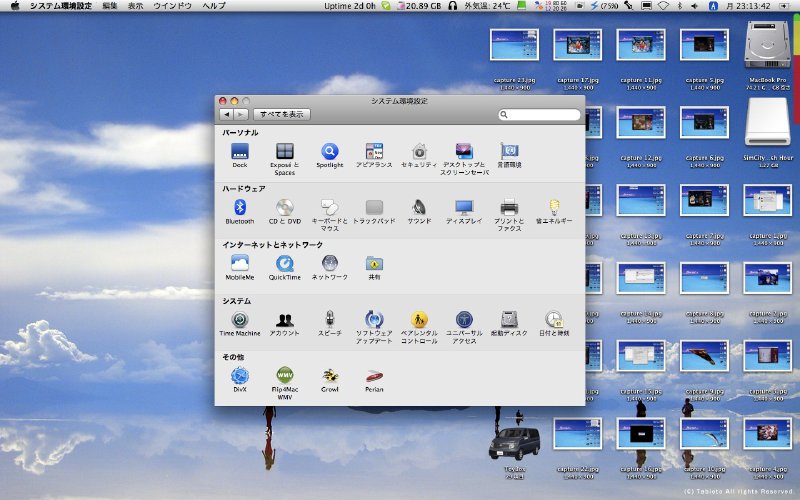Open 省エネルギー (Energy Saver) preferences
800x500 pixels.
pos(554,208)
